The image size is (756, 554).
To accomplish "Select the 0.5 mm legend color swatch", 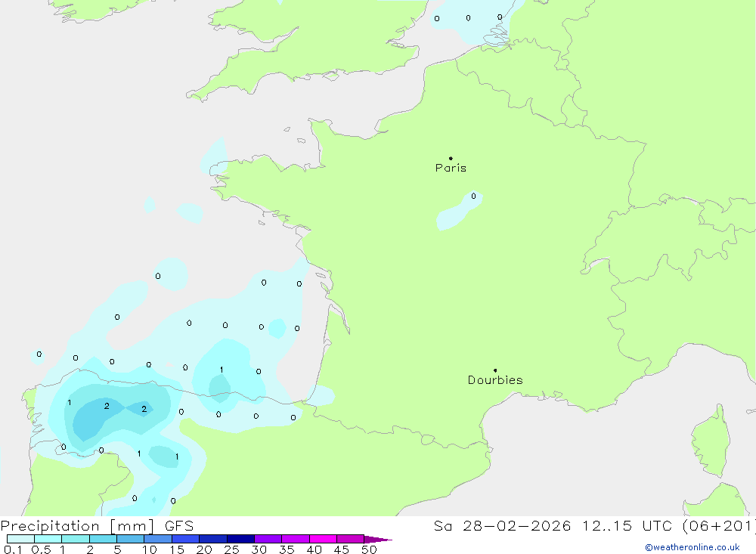I will (x=48, y=539).
